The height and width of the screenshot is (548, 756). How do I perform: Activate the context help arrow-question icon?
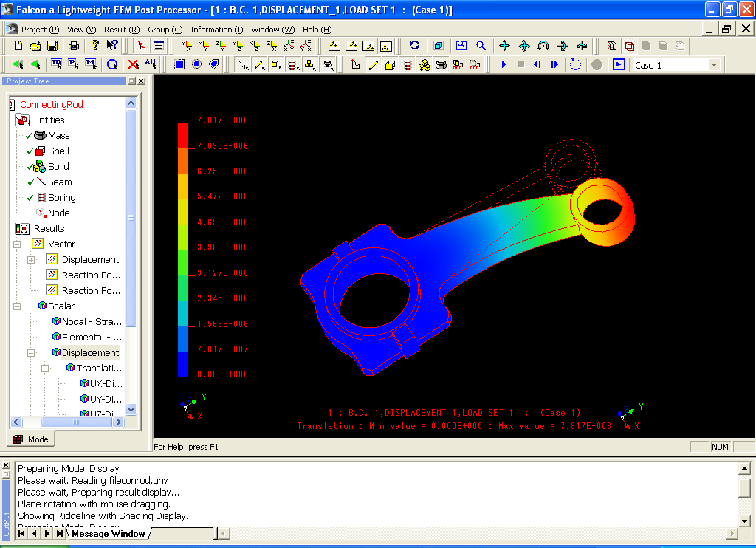pyautogui.click(x=112, y=45)
